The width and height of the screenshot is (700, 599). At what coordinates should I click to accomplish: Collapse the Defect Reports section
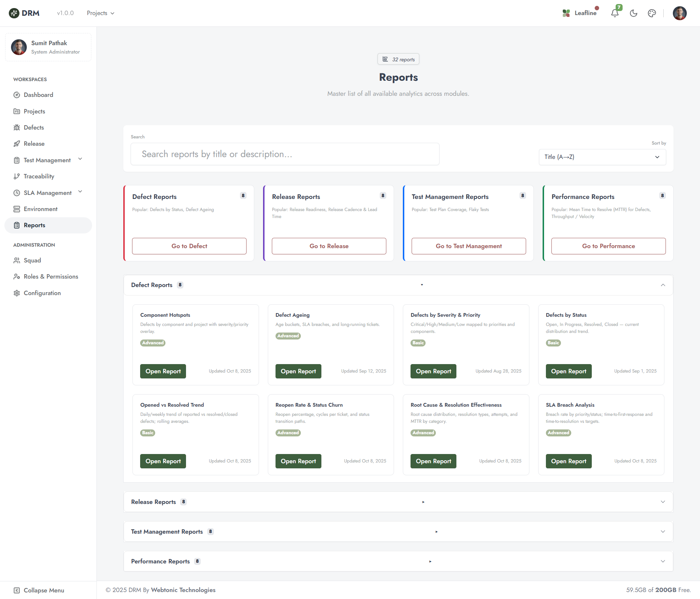pyautogui.click(x=663, y=285)
